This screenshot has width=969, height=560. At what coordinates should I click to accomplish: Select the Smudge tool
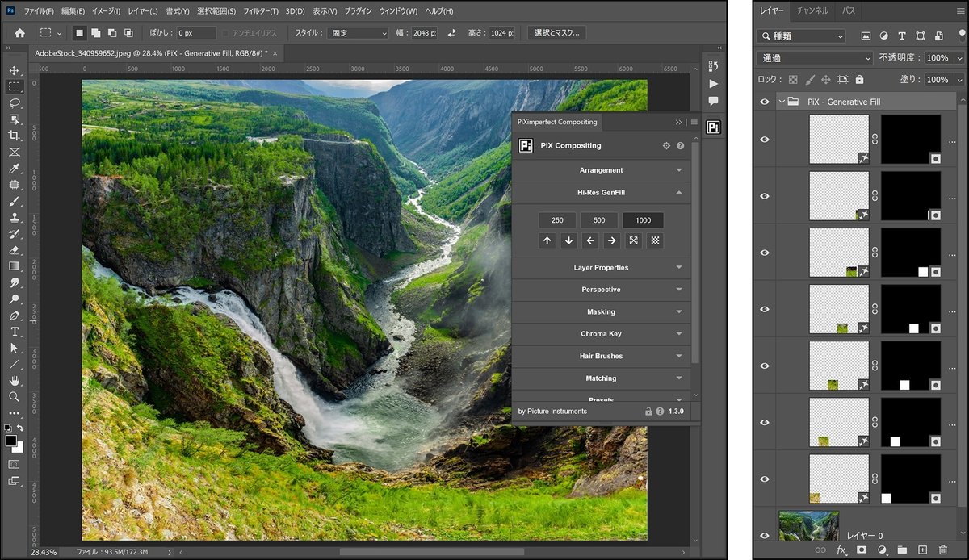point(15,283)
